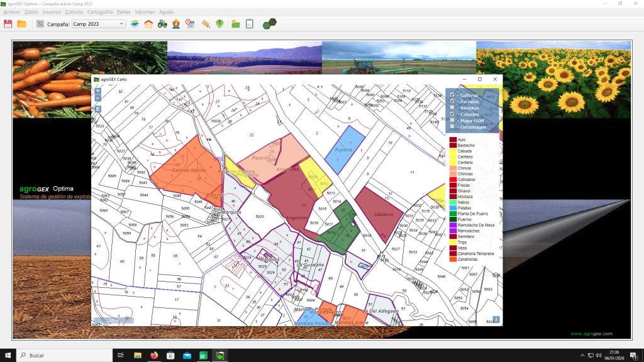Disable the Cultivos layer checkbox
The width and height of the screenshot is (644, 362).
[452, 94]
